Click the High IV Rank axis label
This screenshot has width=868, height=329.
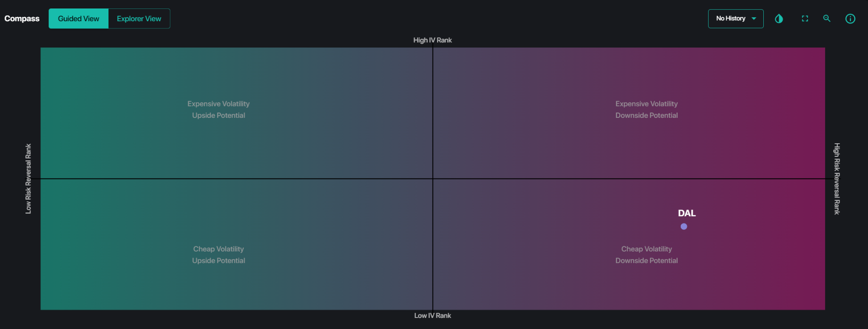(432, 40)
